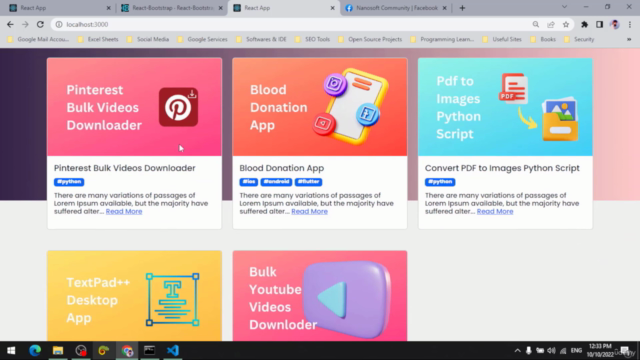
Task: Open a new browser tab
Action: [x=462, y=8]
